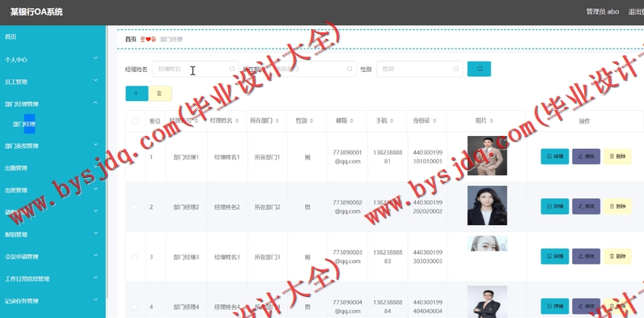Click phone cell 13823888883
Screen dimensions: 644x318
coord(388,257)
